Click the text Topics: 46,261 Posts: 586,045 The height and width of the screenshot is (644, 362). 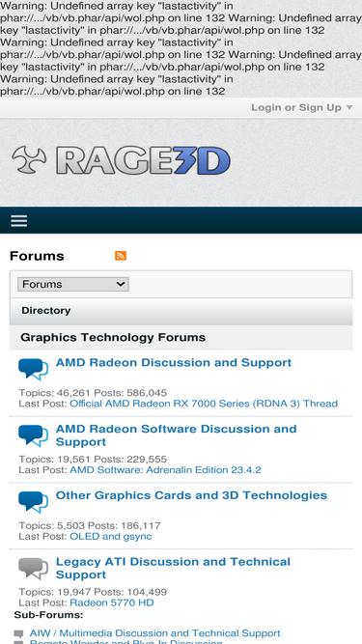[93, 393]
